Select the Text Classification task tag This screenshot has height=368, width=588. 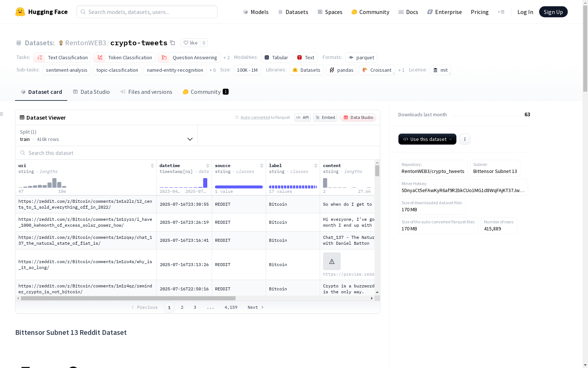pos(62,57)
